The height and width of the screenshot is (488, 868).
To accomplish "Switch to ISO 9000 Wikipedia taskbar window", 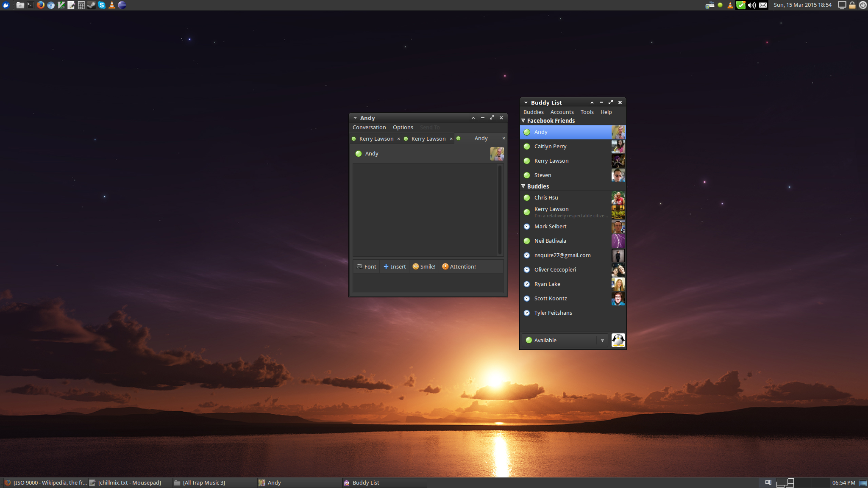I will (45, 483).
